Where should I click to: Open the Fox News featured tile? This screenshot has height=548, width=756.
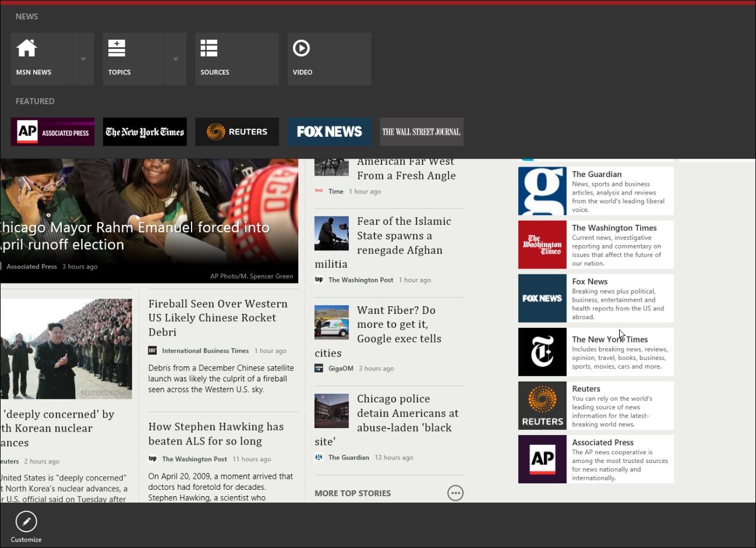point(329,132)
